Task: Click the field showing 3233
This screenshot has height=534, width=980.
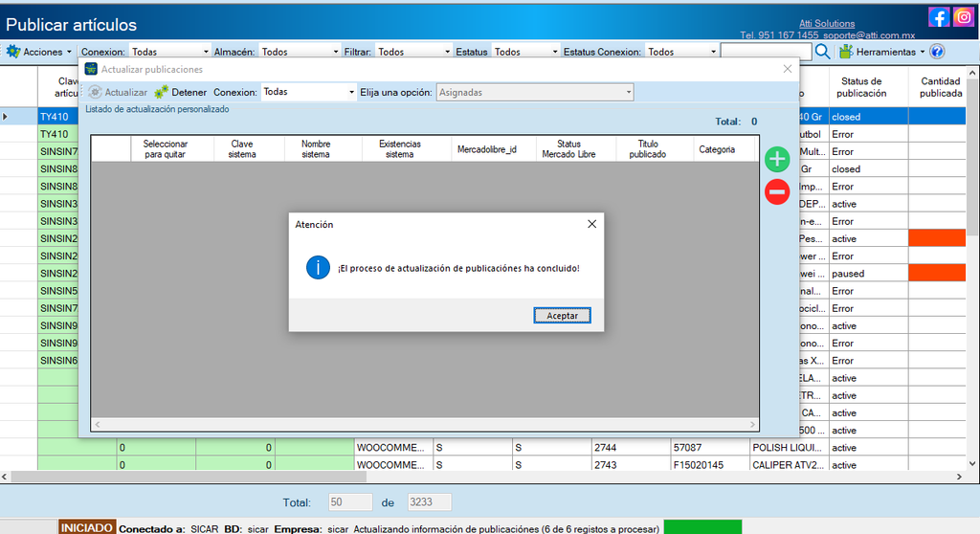Action: 430,502
